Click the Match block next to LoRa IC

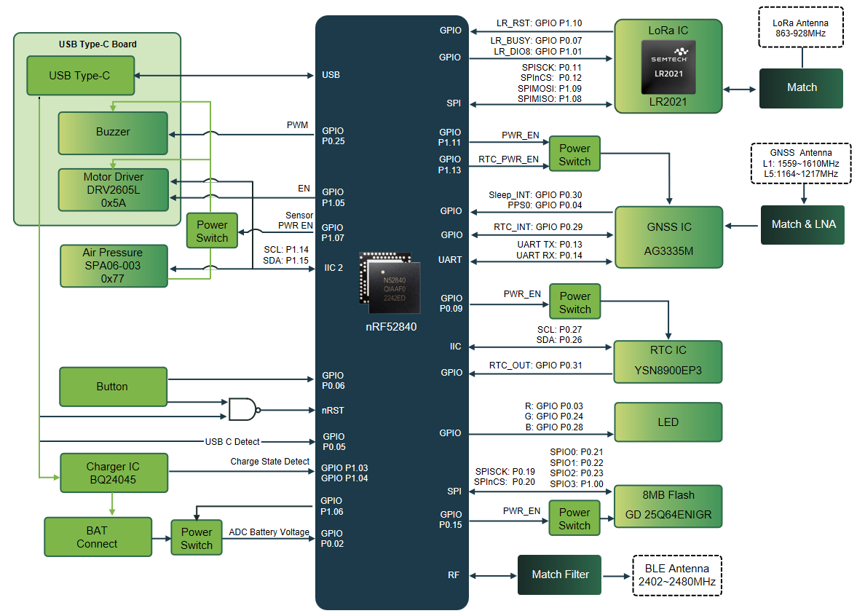801,87
